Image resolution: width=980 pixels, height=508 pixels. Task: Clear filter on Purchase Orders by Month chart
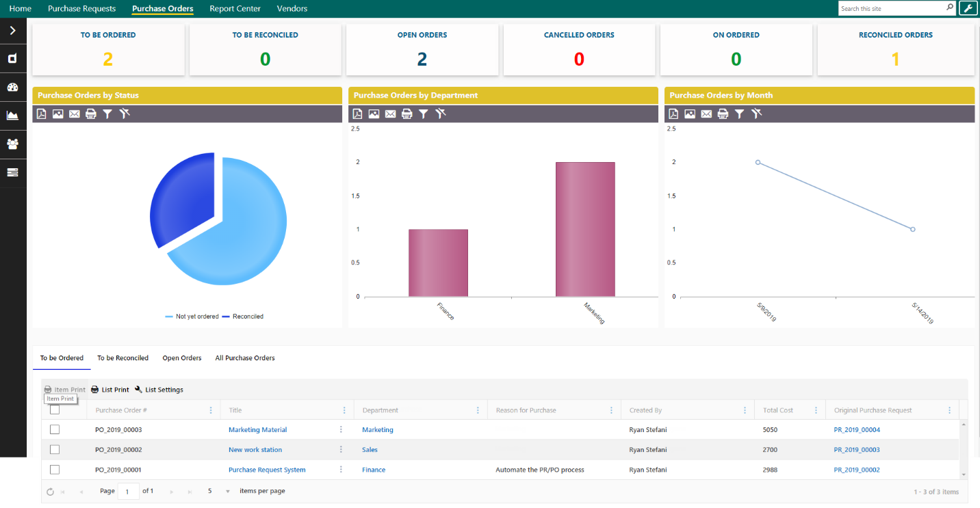tap(756, 114)
